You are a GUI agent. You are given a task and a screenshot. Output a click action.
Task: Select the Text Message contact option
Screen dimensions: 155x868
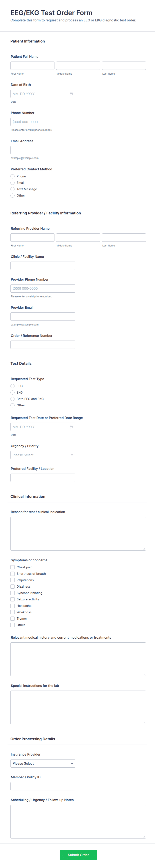(x=12, y=189)
